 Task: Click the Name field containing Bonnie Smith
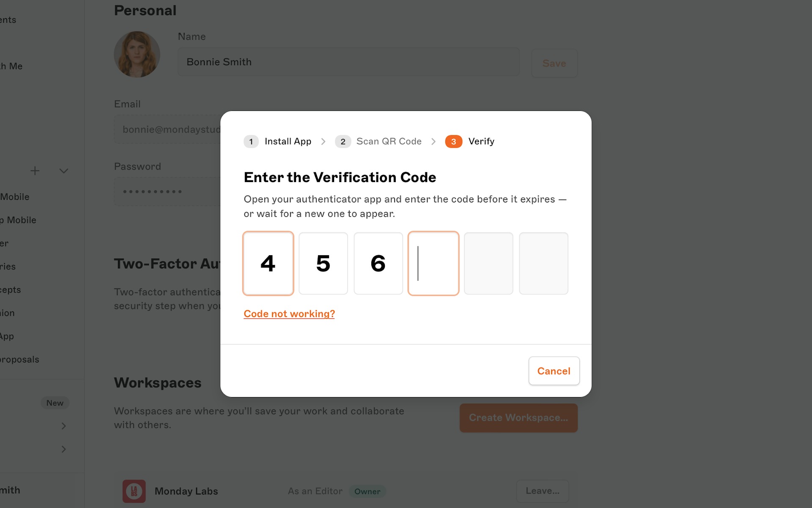click(x=348, y=62)
